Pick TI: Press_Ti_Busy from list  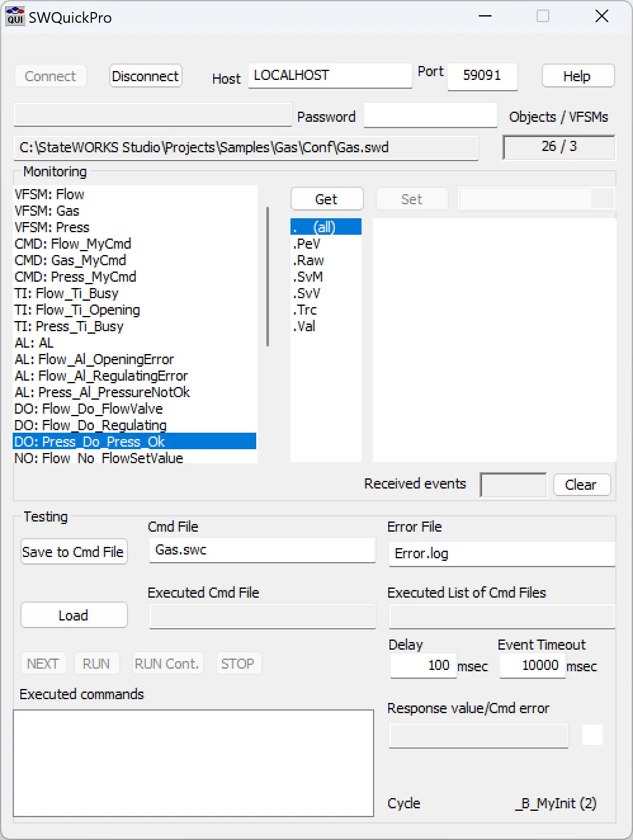(69, 326)
